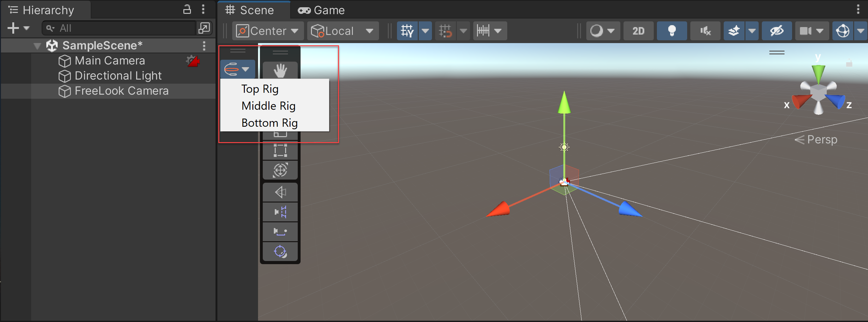
Task: Toggle scene lighting bulb button
Action: coord(671,31)
